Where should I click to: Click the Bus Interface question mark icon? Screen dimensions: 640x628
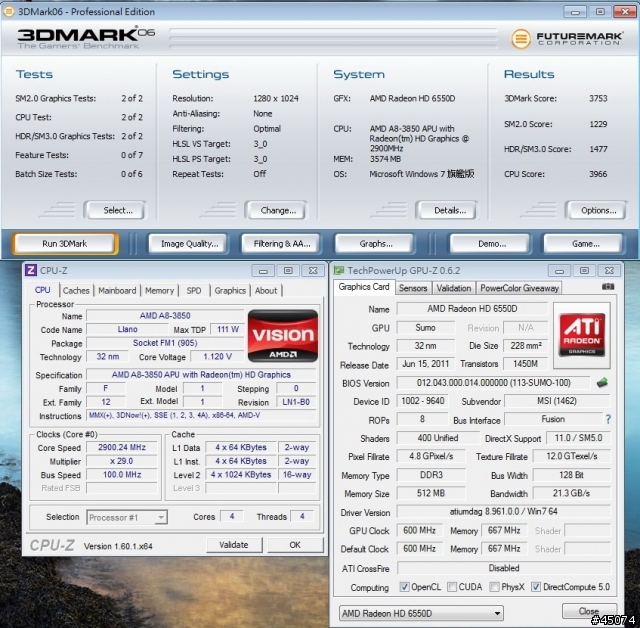pos(608,419)
